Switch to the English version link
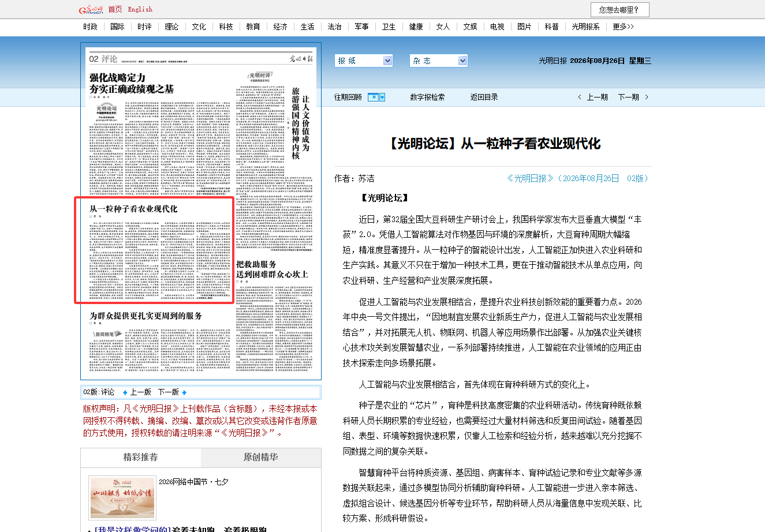765x532 pixels. [140, 9]
